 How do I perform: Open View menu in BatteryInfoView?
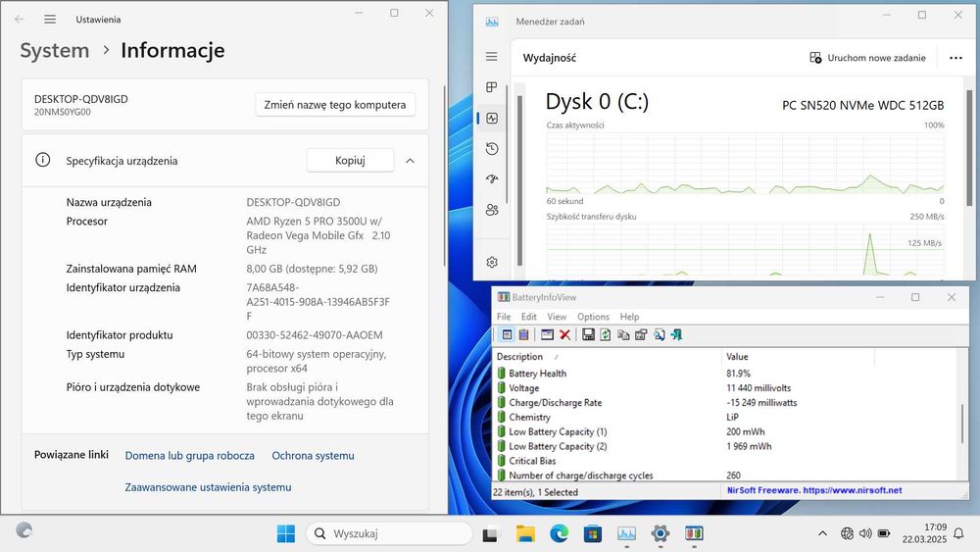(x=557, y=317)
